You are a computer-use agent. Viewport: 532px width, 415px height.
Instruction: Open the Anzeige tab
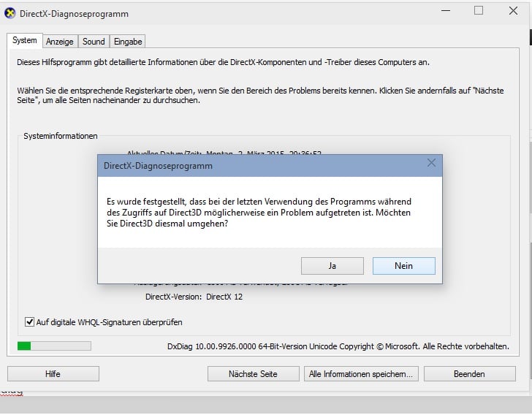pyautogui.click(x=60, y=42)
